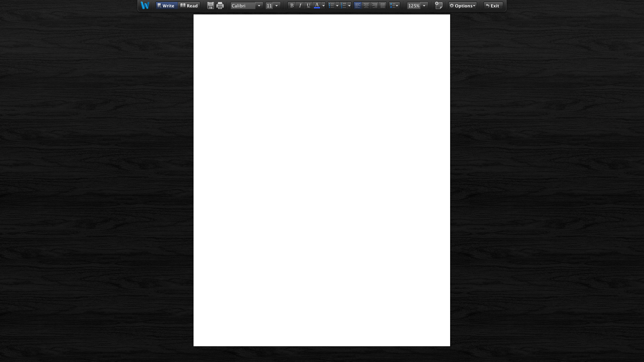
Task: Open the line spacing dropdown
Action: [394, 5]
